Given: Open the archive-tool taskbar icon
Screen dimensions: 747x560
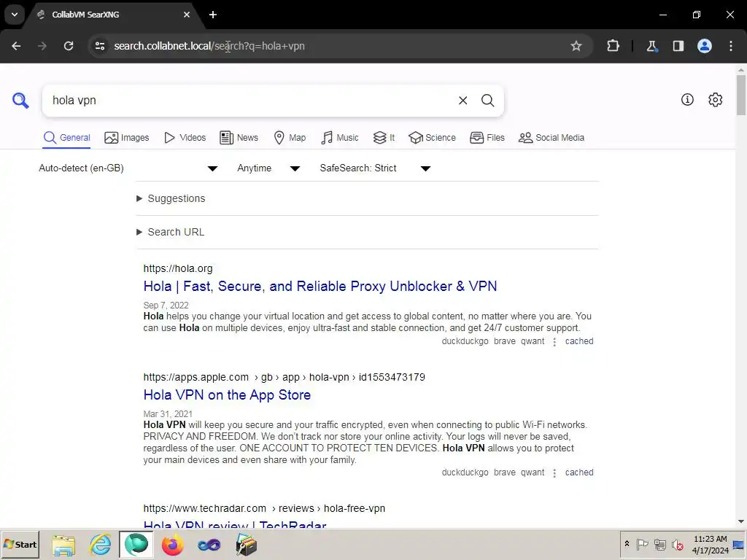Looking at the screenshot, I should coord(247,545).
